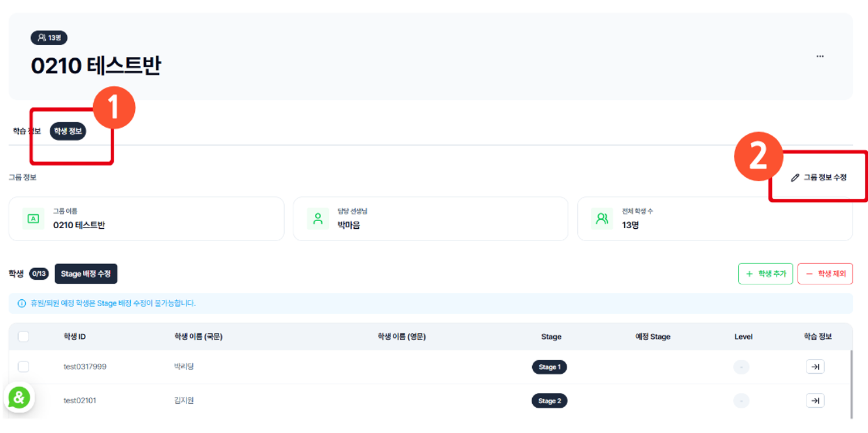This screenshot has width=868, height=433.
Task: Click the page title 0210 테스트반
Action: coord(96,66)
